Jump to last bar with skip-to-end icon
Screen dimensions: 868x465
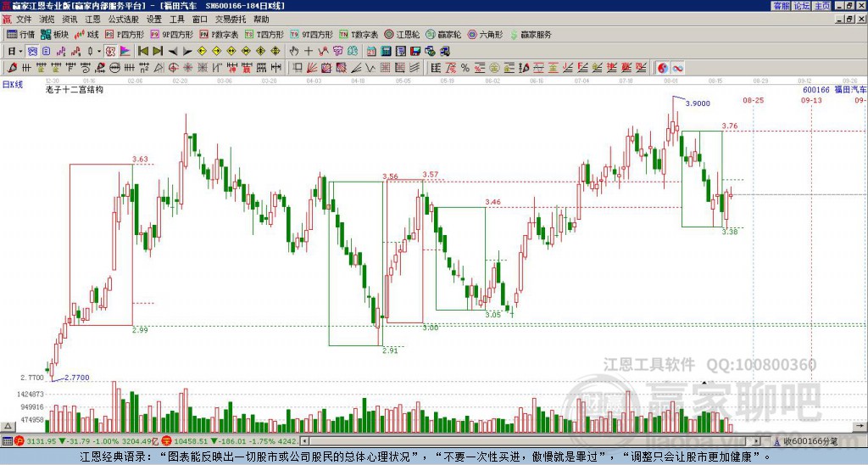(158, 52)
